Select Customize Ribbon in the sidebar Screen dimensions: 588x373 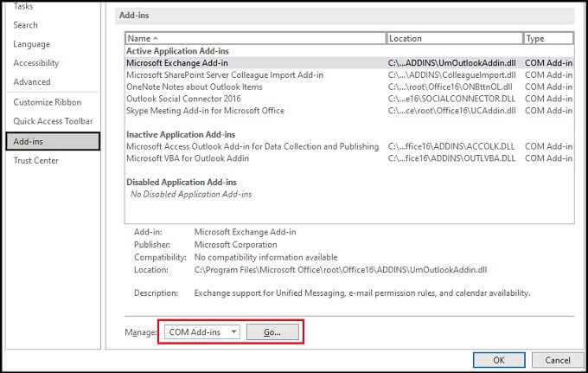click(x=48, y=102)
